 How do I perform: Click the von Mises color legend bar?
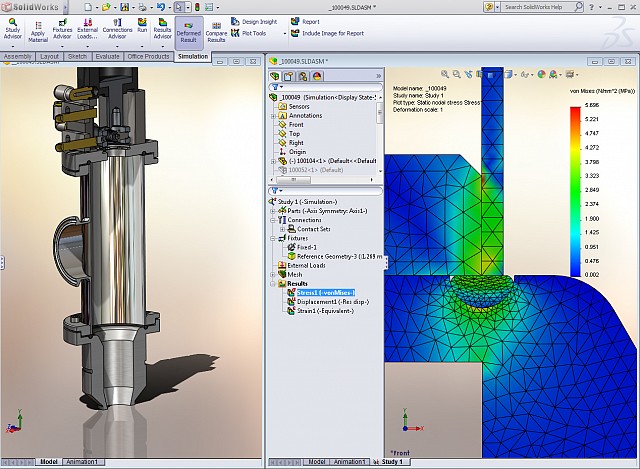click(575, 192)
